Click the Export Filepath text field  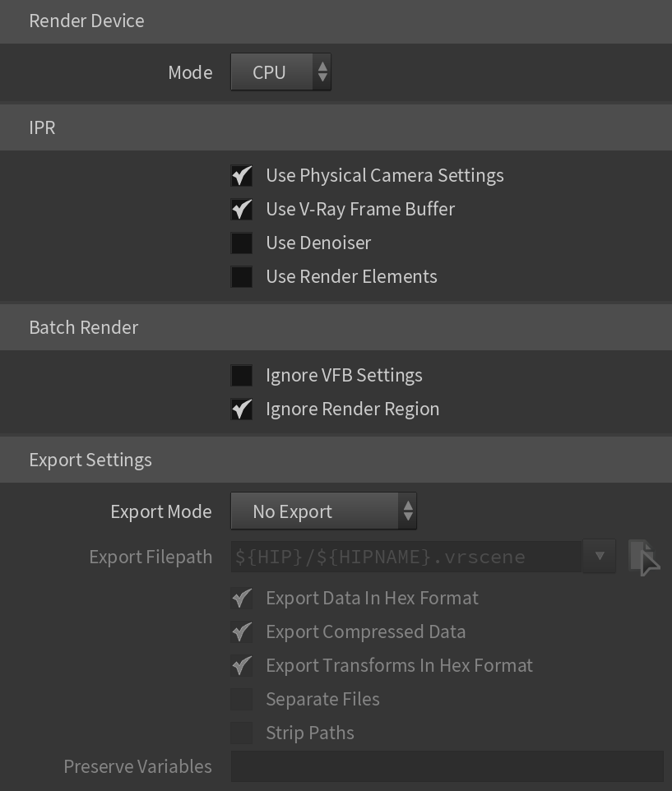[x=406, y=557]
